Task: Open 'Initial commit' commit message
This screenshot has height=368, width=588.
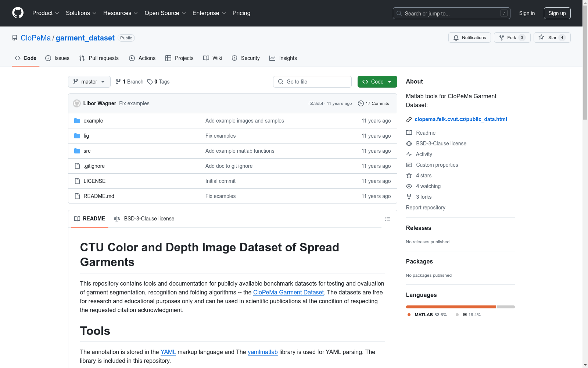Action: coord(220,181)
